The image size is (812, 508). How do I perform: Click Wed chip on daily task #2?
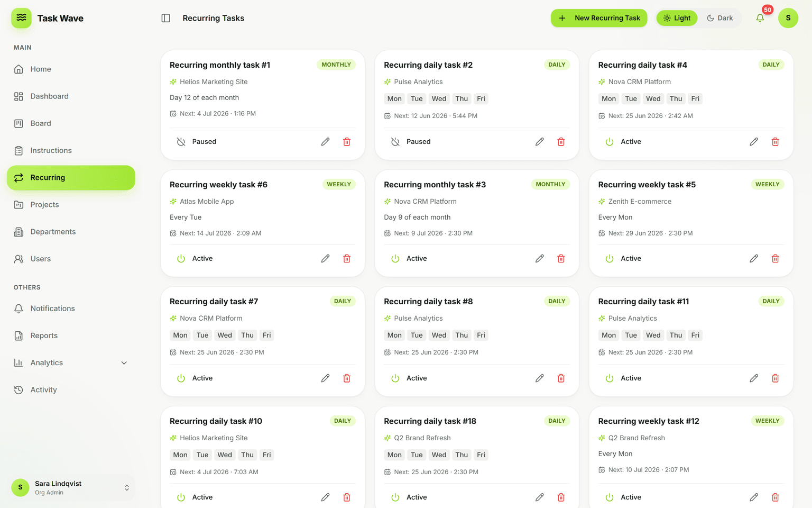click(439, 98)
